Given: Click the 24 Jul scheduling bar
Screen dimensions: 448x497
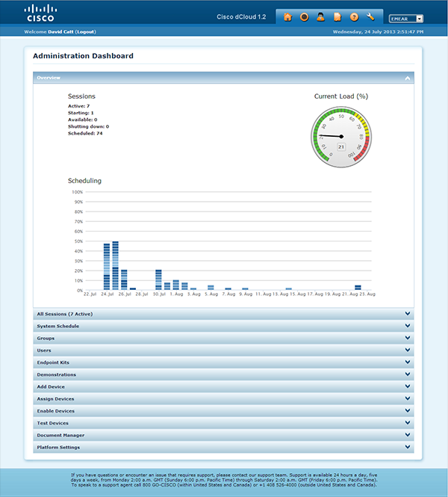Looking at the screenshot, I should 107,267.
